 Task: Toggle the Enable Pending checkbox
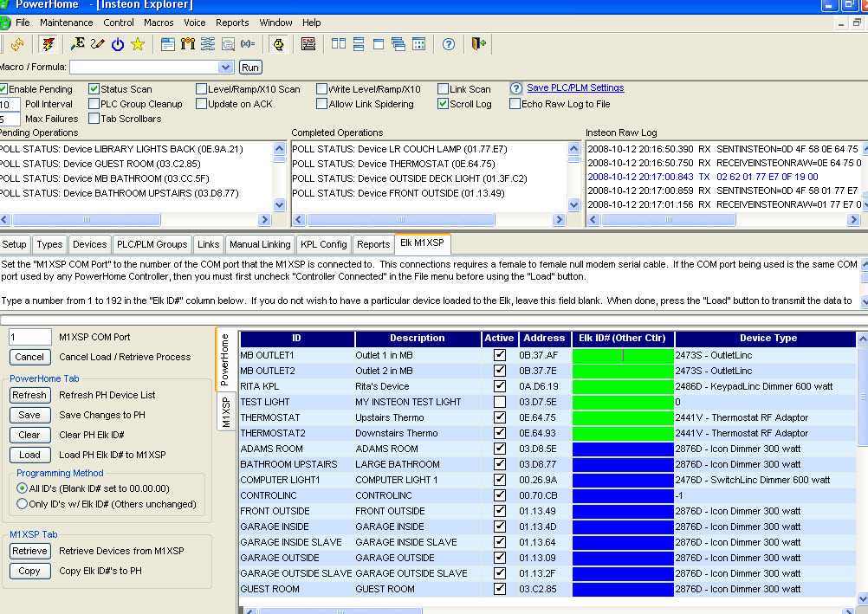pos(3,89)
